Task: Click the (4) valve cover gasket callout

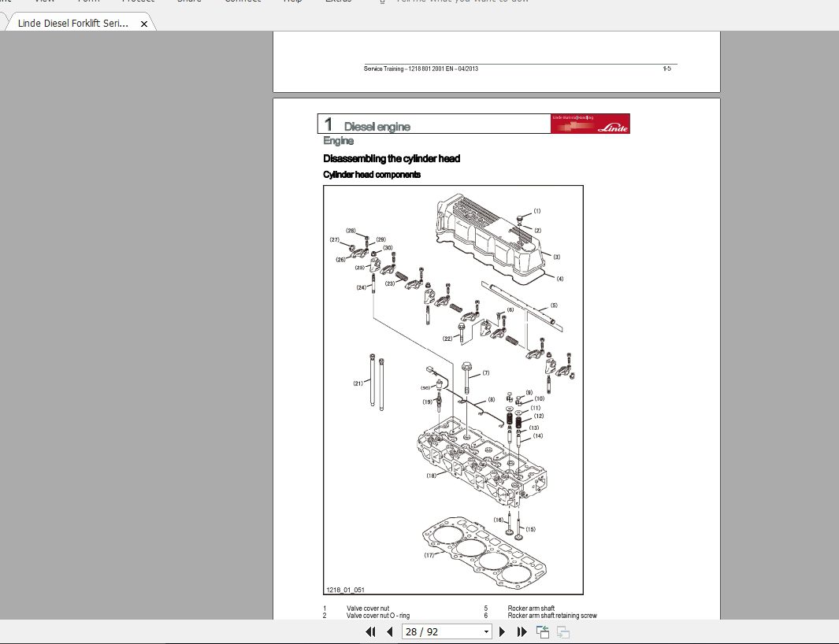Action: click(559, 279)
